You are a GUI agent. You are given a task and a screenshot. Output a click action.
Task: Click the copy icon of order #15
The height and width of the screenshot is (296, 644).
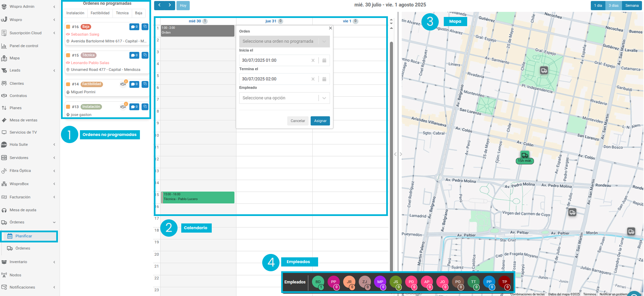click(x=145, y=55)
